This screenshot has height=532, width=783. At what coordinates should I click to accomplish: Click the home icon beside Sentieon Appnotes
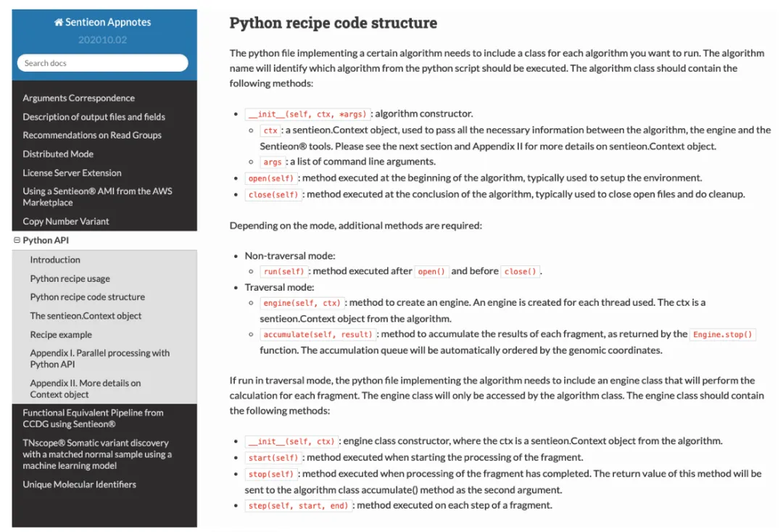click(59, 22)
